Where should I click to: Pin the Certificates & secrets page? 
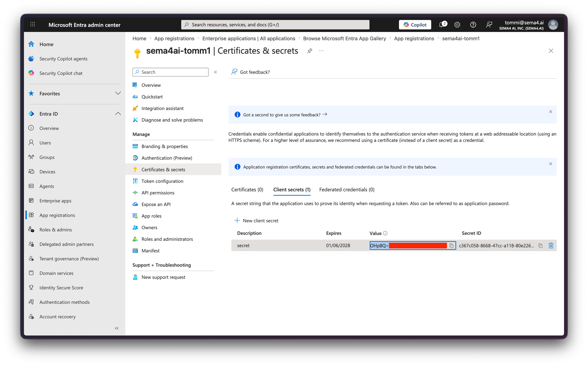pyautogui.click(x=310, y=51)
